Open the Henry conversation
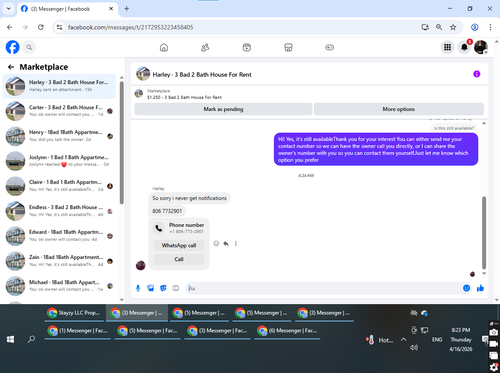Image resolution: width=500 pixels, height=373 pixels. [x=59, y=136]
